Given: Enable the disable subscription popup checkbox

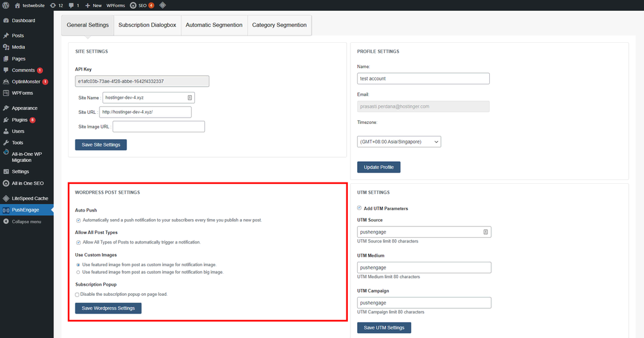Looking at the screenshot, I should point(77,294).
